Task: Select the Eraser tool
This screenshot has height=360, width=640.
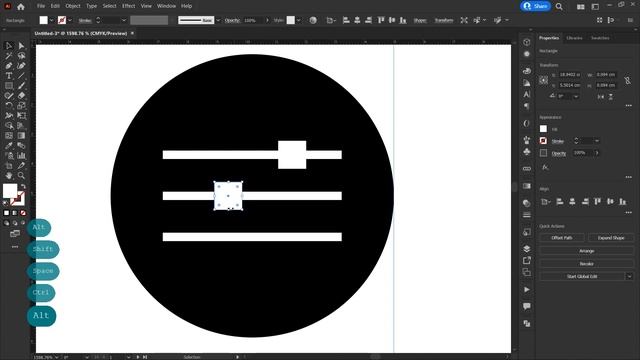Action: click(x=21, y=96)
